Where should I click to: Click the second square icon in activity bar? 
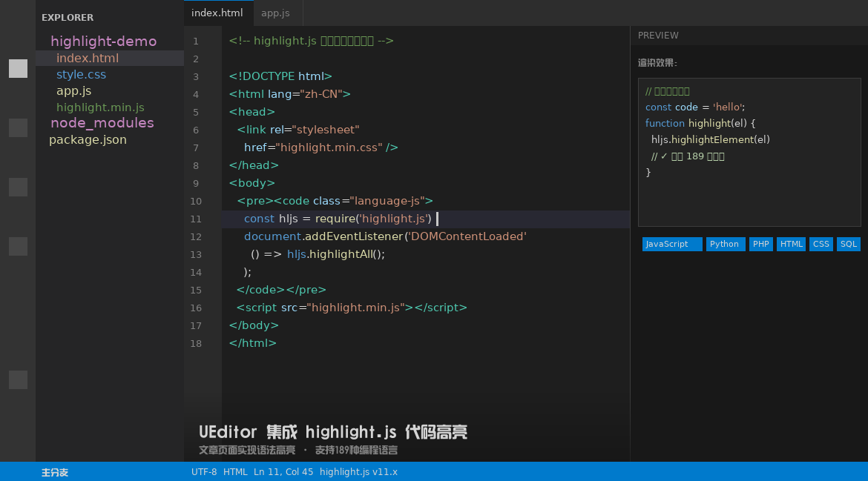pos(19,127)
